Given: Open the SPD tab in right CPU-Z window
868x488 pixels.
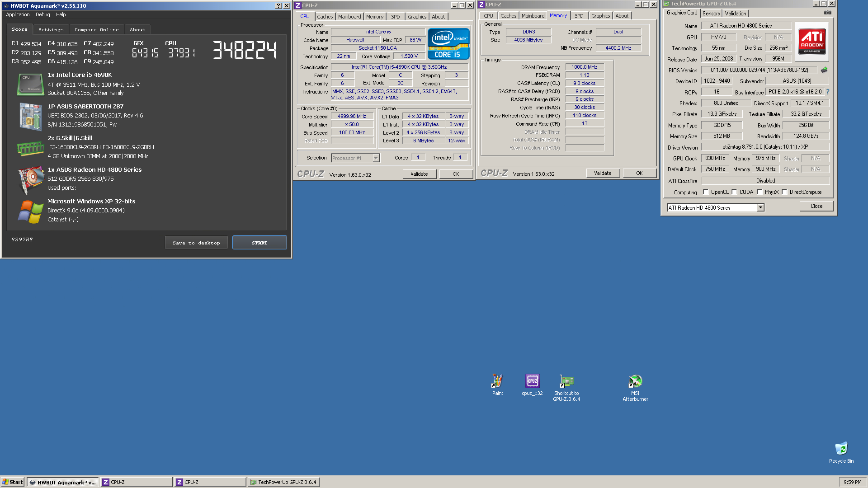Looking at the screenshot, I should 579,16.
